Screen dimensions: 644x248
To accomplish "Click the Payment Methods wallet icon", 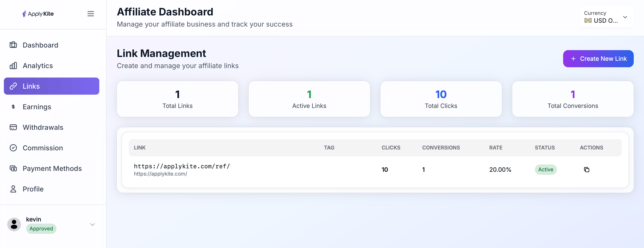I will (x=13, y=168).
